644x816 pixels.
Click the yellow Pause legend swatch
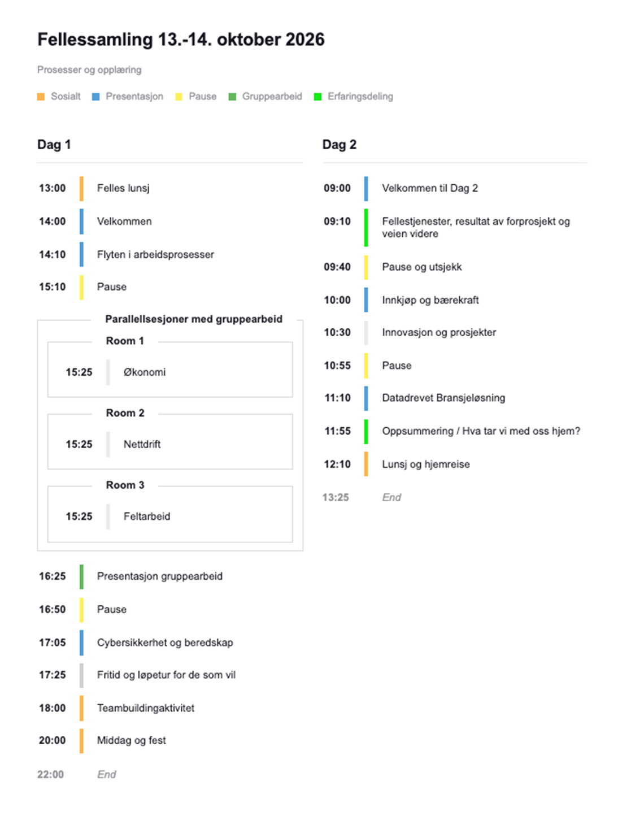tap(179, 97)
